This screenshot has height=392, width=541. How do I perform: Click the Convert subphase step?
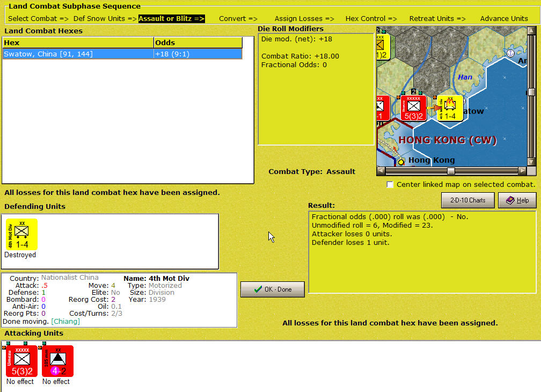point(238,19)
